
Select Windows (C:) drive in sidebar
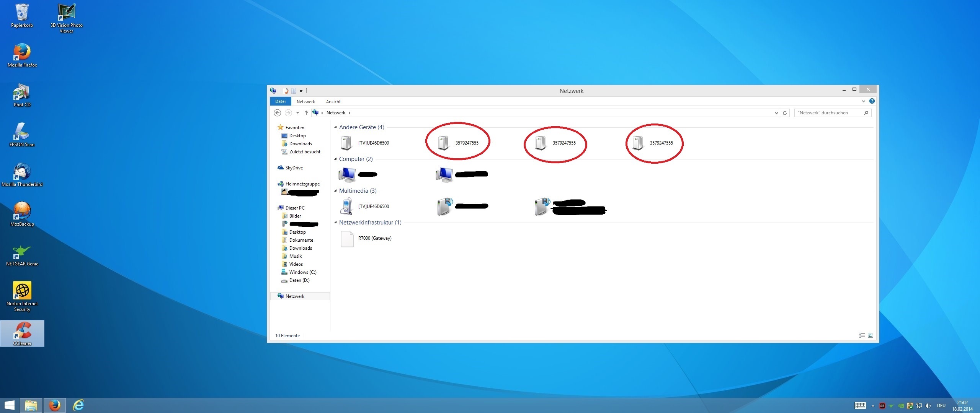coord(302,272)
